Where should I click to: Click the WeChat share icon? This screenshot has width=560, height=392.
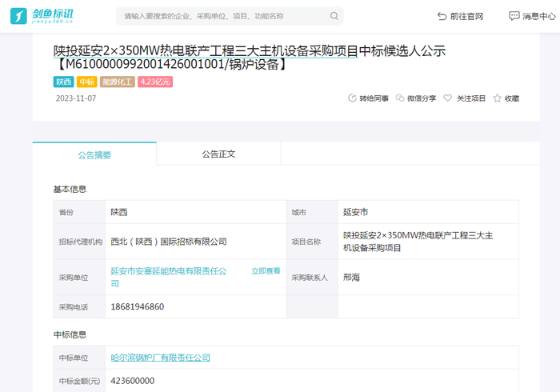[400, 98]
